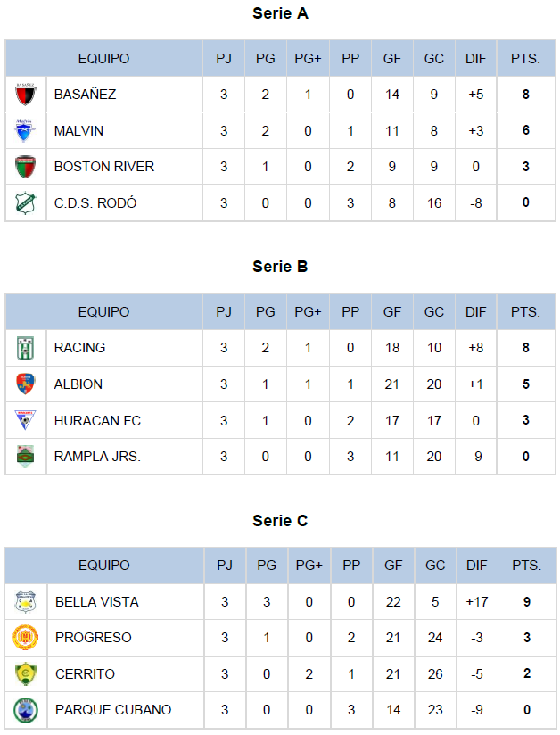Click the Albion team crest icon
Viewport: 560px width, 735px height.
(25, 384)
